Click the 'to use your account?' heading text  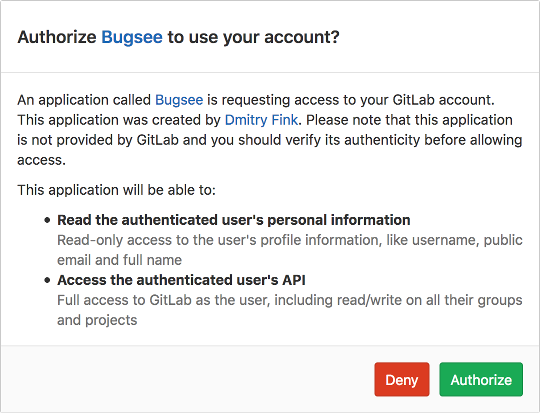tap(253, 37)
